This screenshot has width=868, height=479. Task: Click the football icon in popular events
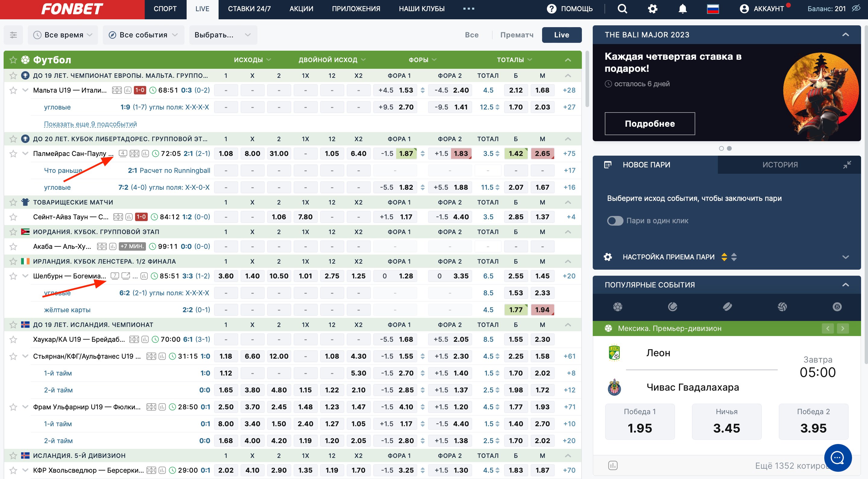[x=617, y=307]
